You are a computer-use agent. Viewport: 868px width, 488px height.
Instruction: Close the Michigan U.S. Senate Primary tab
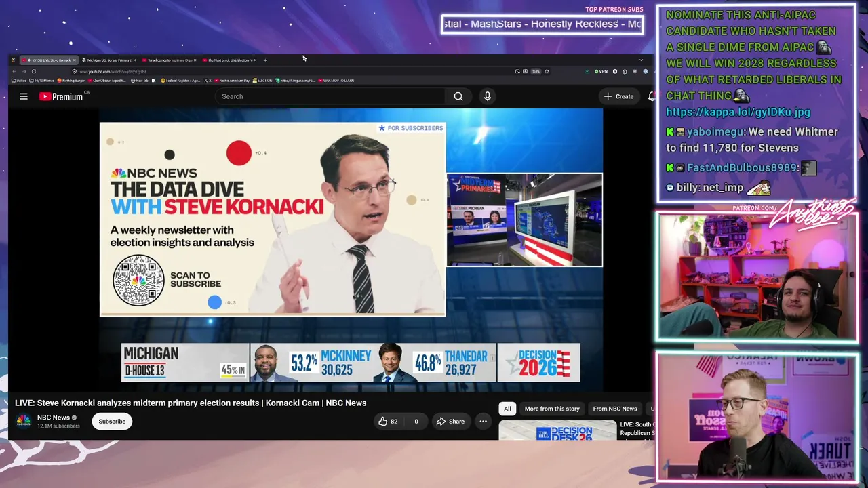[135, 60]
